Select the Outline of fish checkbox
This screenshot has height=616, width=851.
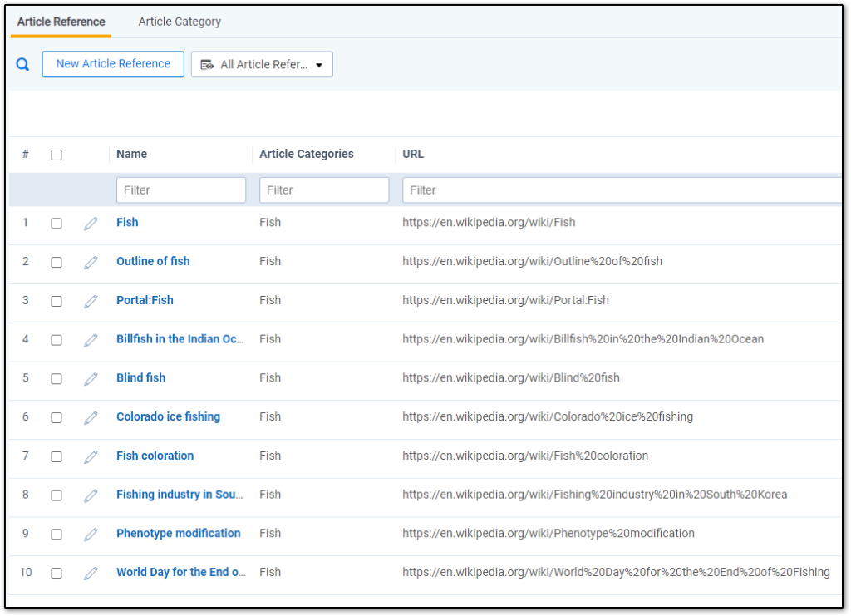pos(57,262)
